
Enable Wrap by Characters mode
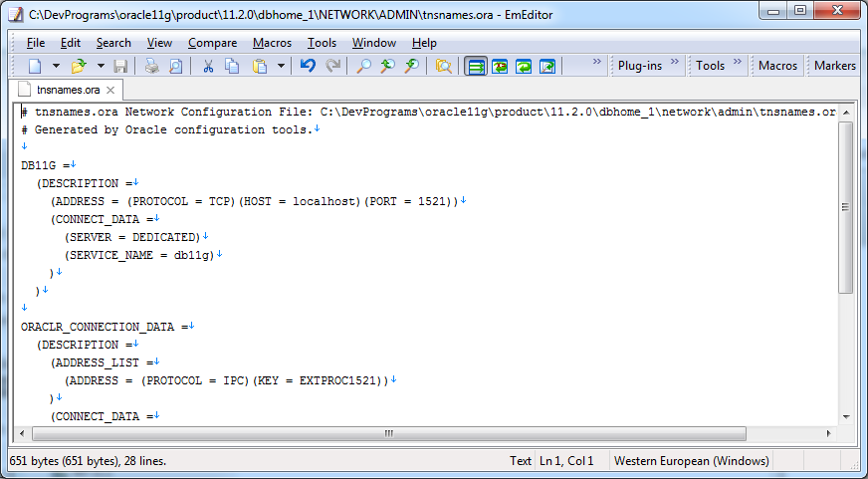tap(500, 66)
